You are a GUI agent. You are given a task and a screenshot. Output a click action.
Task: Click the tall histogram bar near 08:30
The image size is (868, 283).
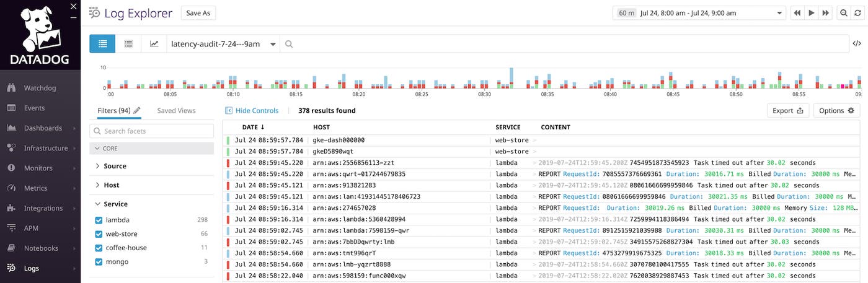[511, 78]
